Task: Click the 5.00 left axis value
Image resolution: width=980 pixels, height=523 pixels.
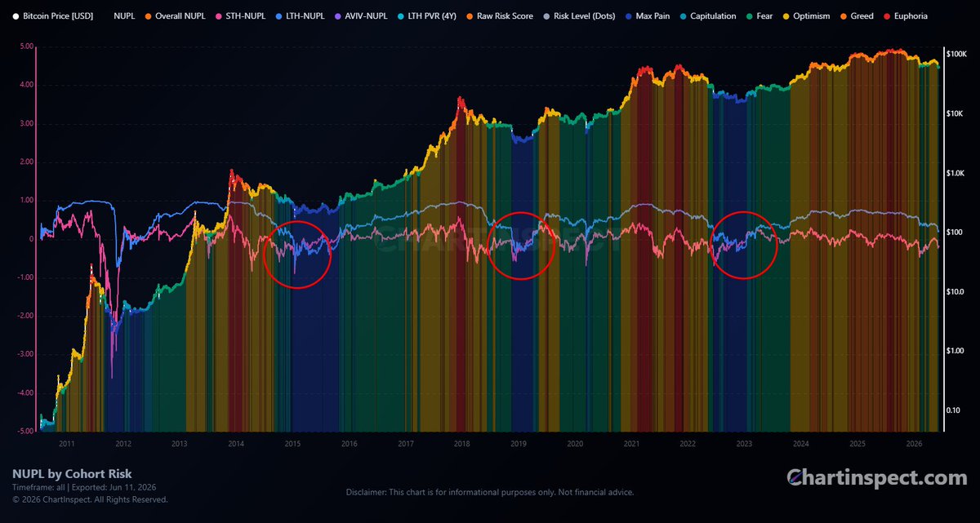Action: click(x=26, y=47)
